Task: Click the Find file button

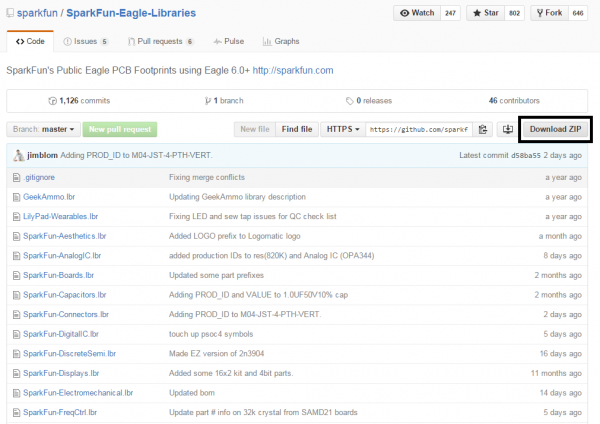Action: [297, 129]
